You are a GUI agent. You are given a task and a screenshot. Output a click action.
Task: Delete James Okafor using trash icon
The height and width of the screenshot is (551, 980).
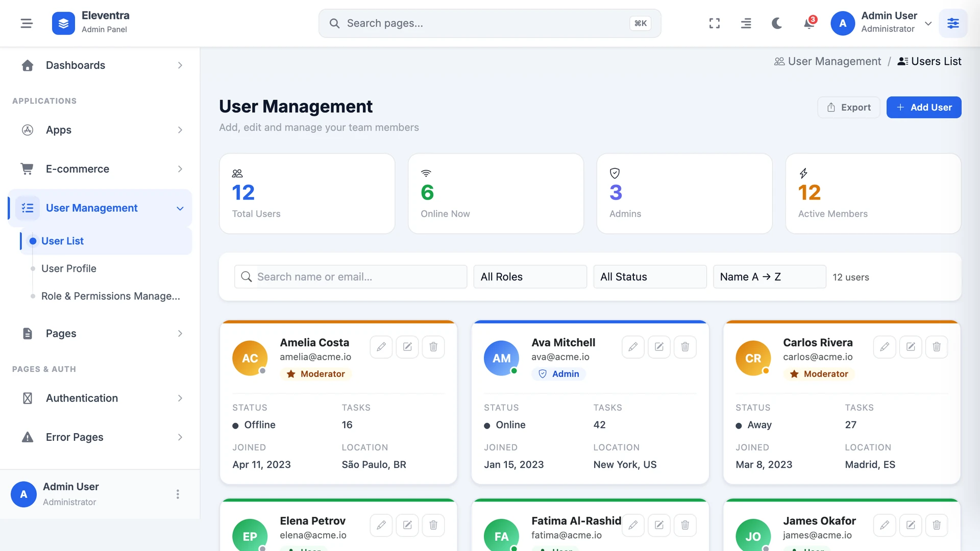[937, 525]
